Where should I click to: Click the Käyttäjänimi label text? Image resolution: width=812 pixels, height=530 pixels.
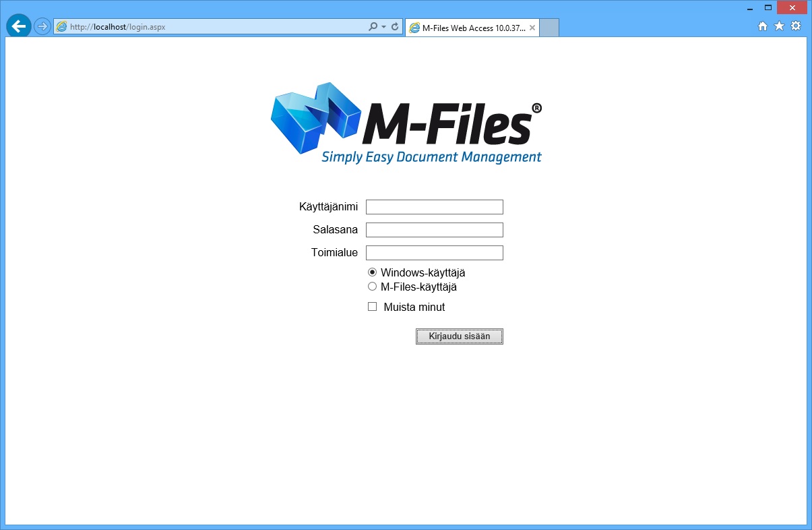coord(328,206)
